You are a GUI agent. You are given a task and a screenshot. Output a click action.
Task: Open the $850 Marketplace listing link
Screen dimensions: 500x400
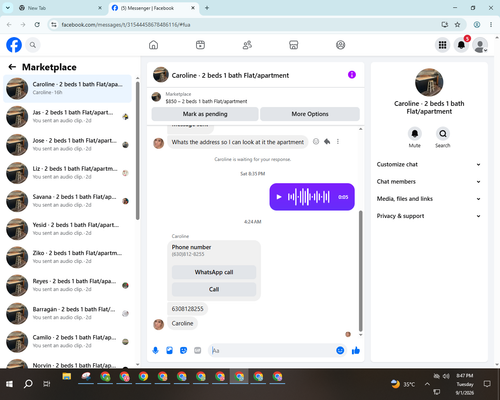click(x=206, y=101)
